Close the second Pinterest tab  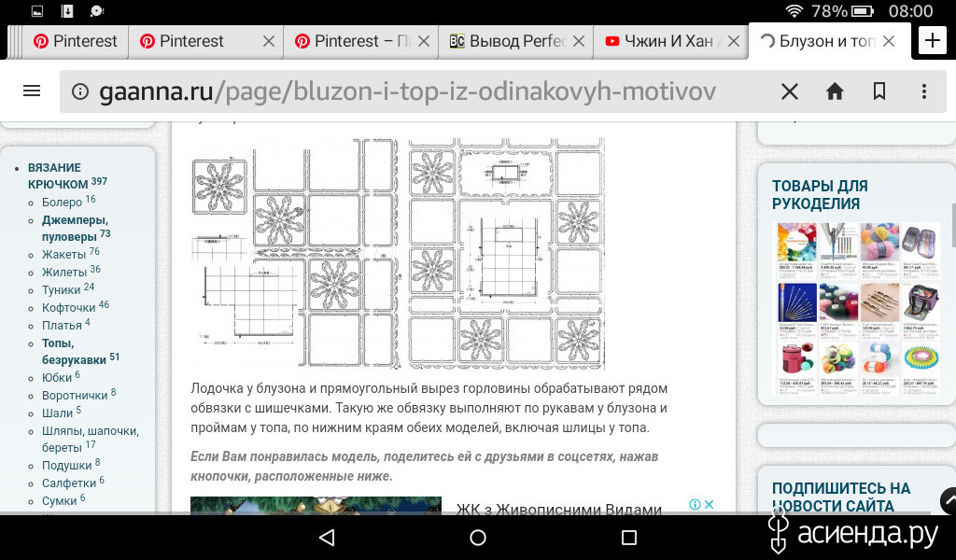coord(268,41)
